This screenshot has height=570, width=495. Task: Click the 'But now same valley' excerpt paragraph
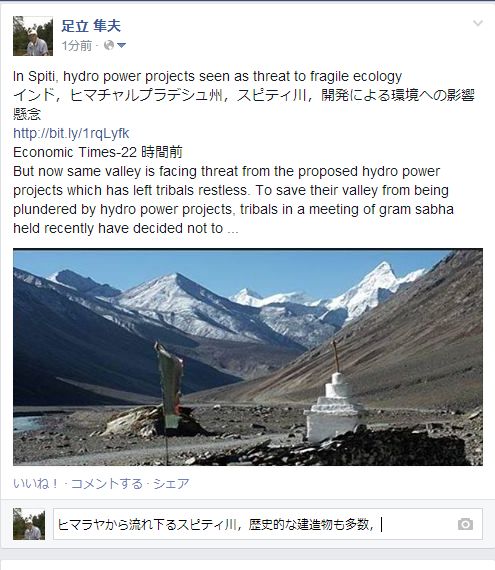(233, 200)
